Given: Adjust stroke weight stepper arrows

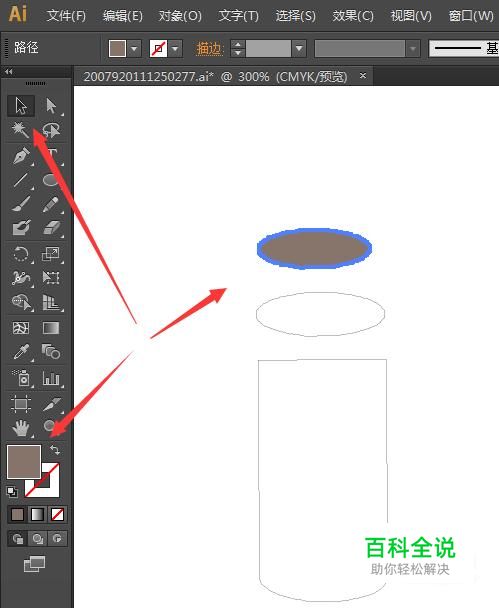Looking at the screenshot, I should [x=238, y=49].
